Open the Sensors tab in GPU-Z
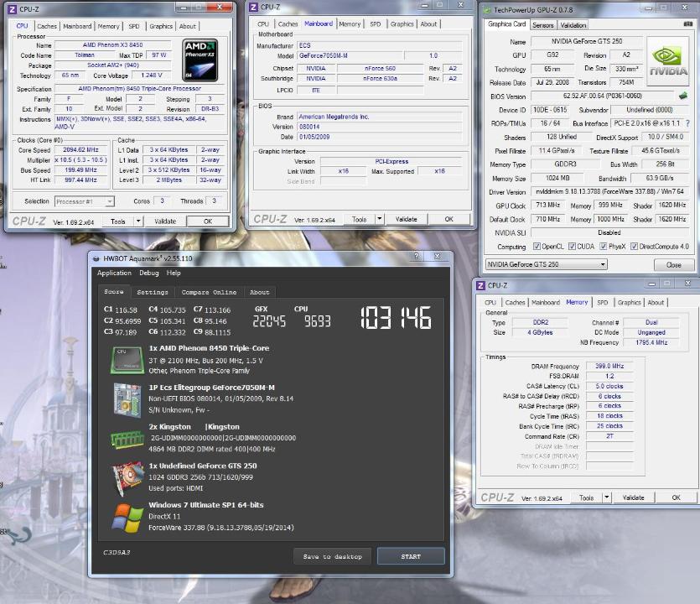This screenshot has width=700, height=604. tap(543, 25)
